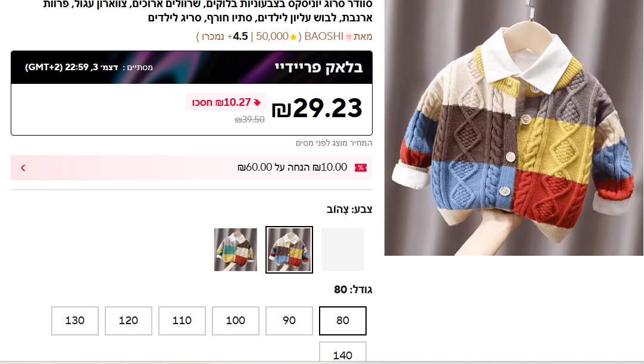
Task: Select size 80
Action: 343,321
